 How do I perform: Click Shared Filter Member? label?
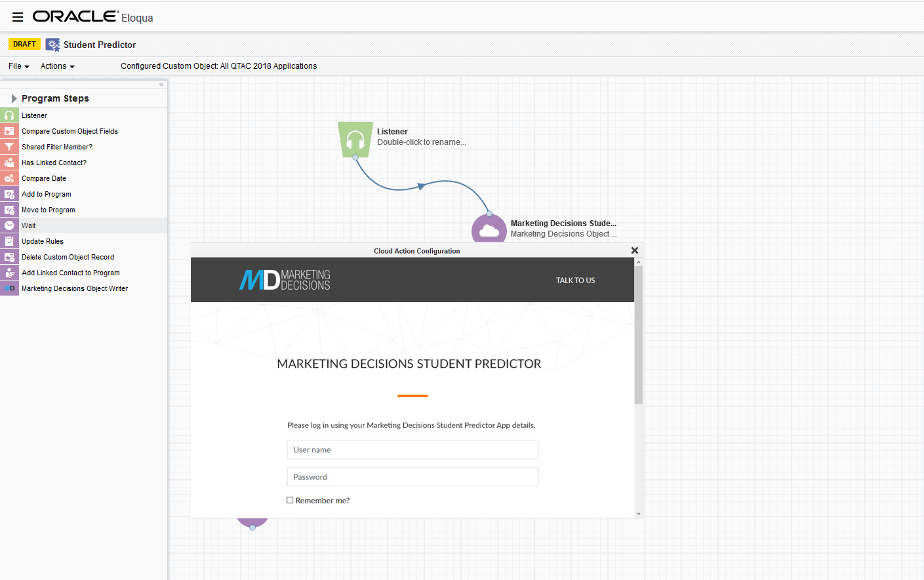pos(57,147)
